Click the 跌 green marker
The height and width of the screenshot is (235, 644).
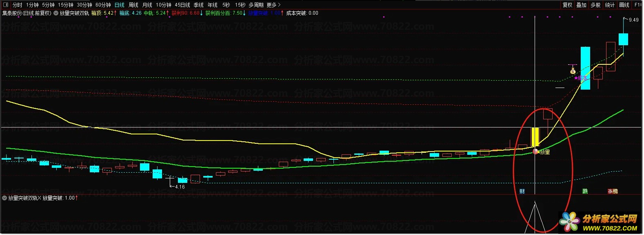(585, 191)
